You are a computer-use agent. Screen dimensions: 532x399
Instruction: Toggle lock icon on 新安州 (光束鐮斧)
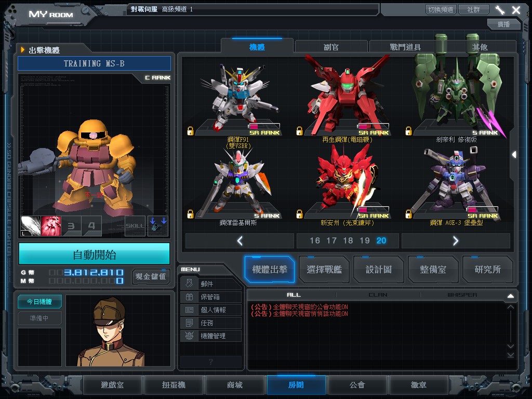click(x=299, y=214)
